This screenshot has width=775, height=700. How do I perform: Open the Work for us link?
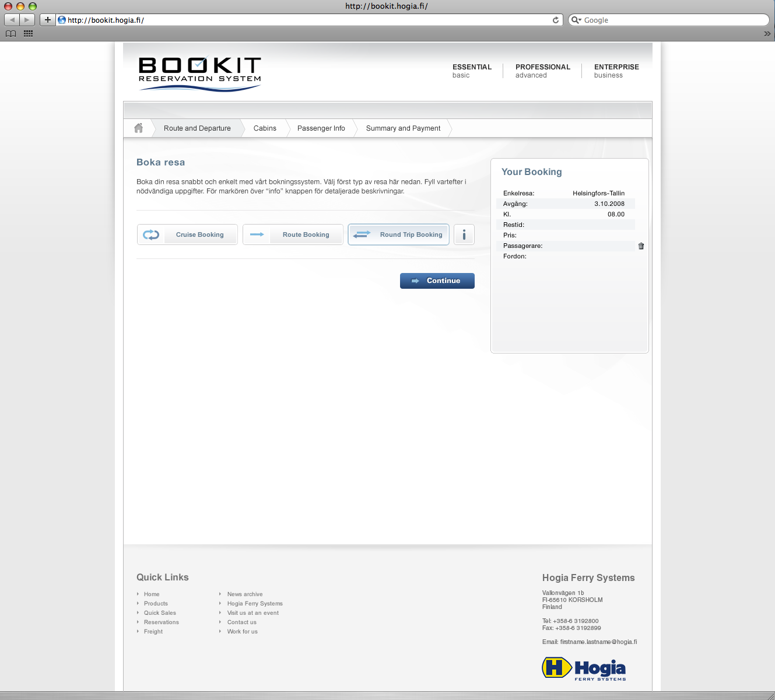tap(243, 632)
